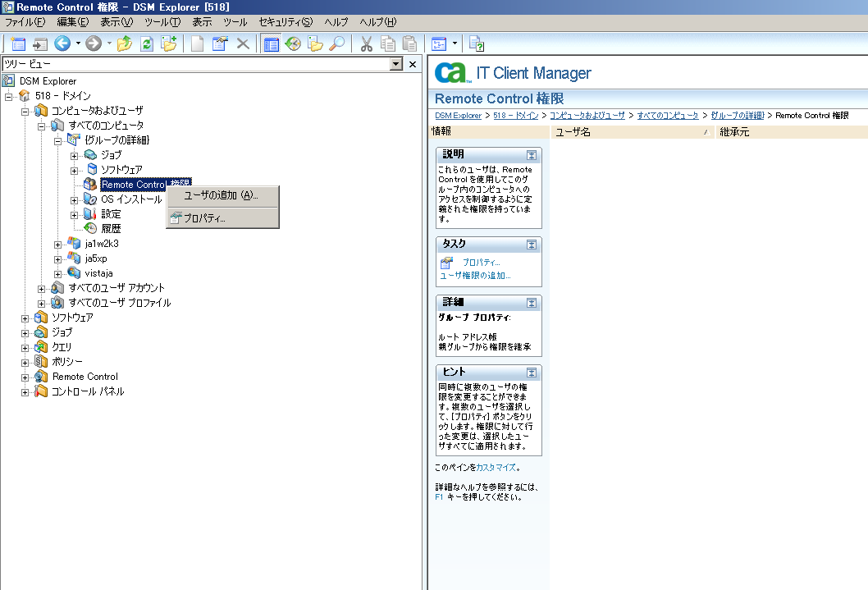Click the new window toolbar icon
This screenshot has height=590, width=868.
[18, 43]
